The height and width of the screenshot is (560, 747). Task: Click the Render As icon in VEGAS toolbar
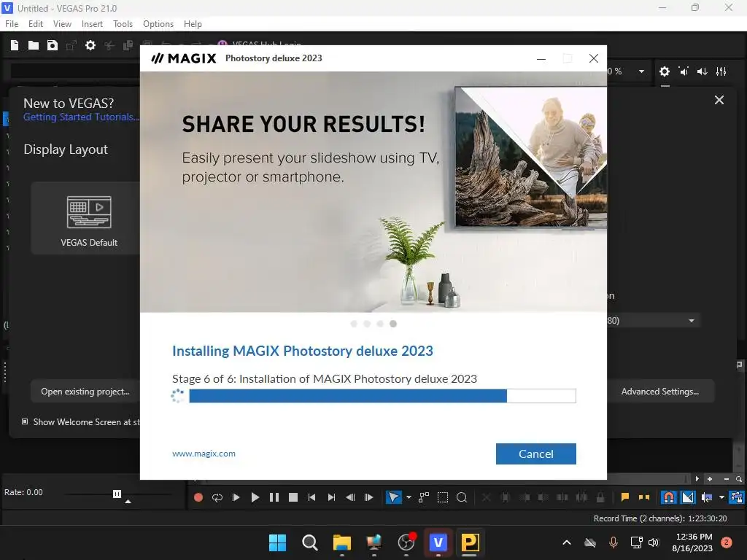(71, 45)
